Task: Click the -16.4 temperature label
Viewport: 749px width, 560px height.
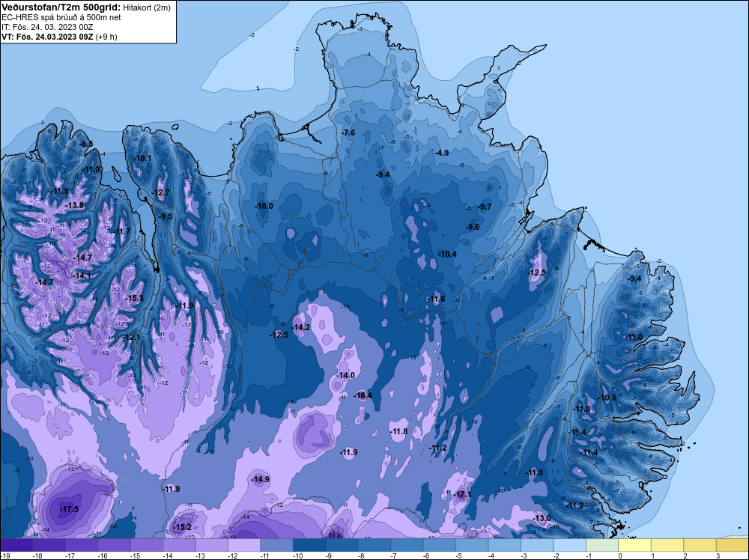Action: click(x=363, y=395)
